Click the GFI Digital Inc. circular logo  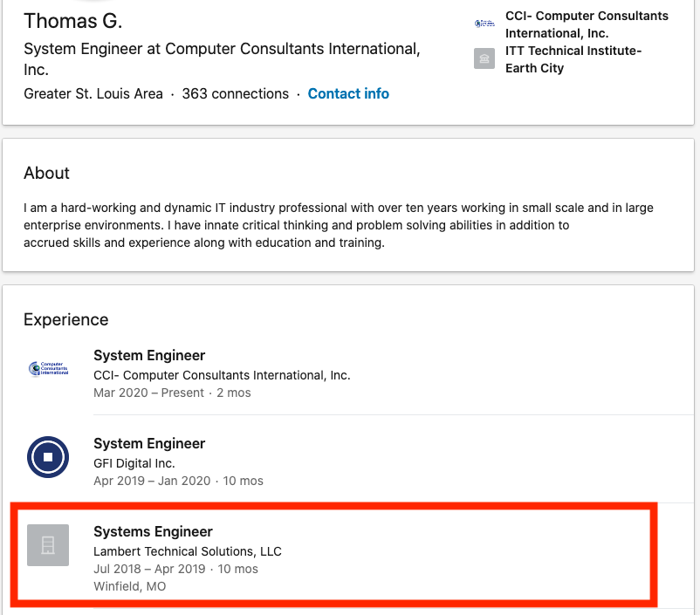48,457
